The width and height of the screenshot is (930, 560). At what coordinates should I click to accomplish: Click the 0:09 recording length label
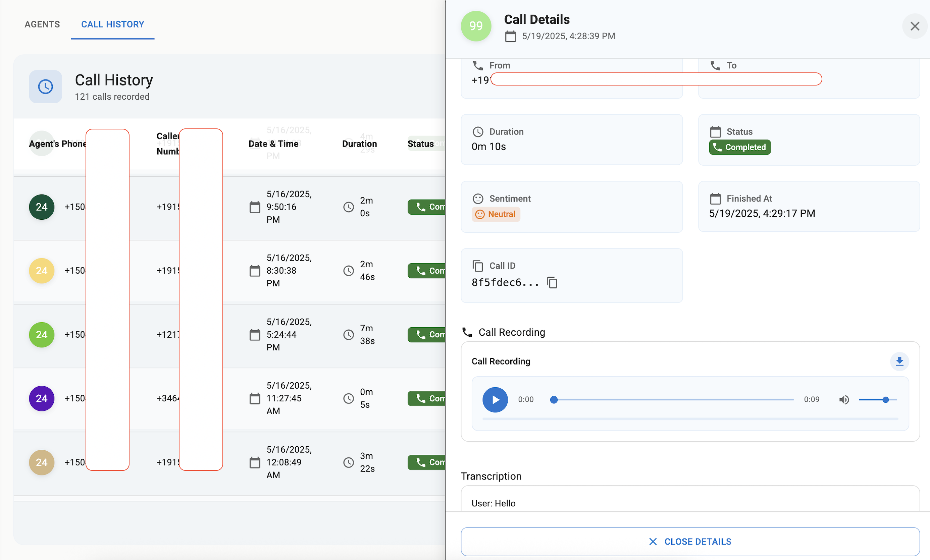tap(812, 400)
